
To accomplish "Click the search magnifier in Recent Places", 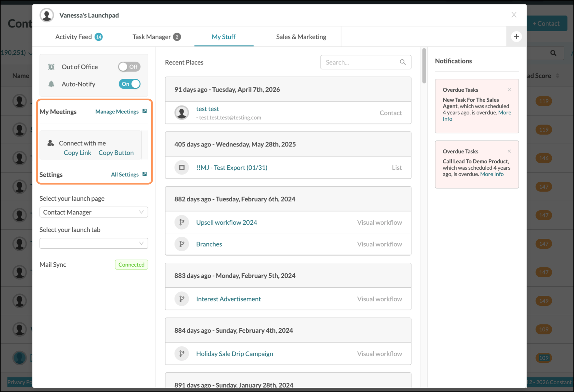I will [x=403, y=62].
